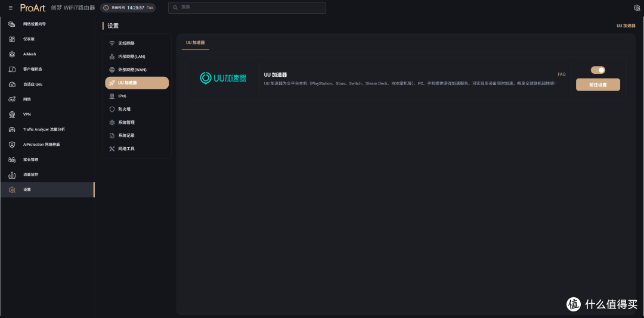Open 外部网络(WAN) globe icon
This screenshot has width=644, height=318.
(112, 70)
